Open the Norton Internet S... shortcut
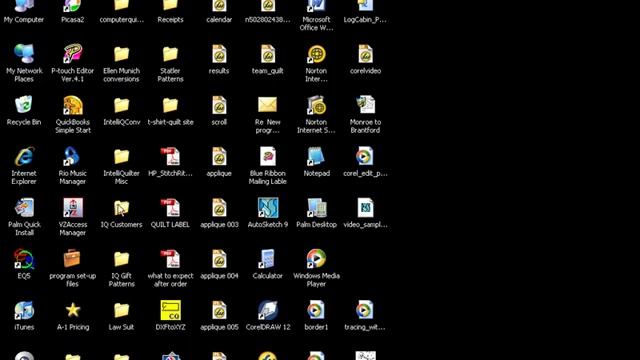 (316, 105)
